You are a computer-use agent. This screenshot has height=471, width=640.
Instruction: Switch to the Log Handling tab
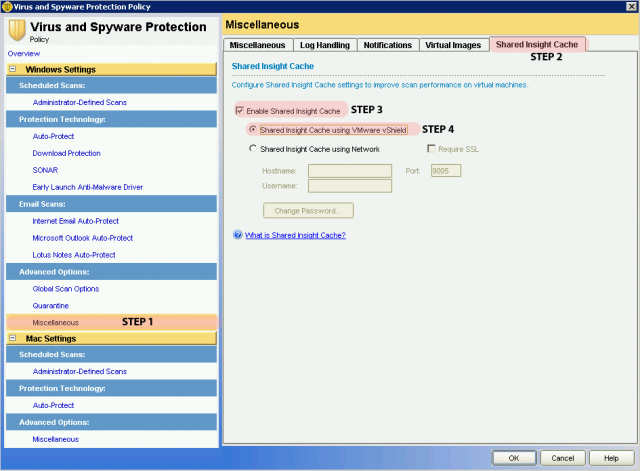[326, 45]
